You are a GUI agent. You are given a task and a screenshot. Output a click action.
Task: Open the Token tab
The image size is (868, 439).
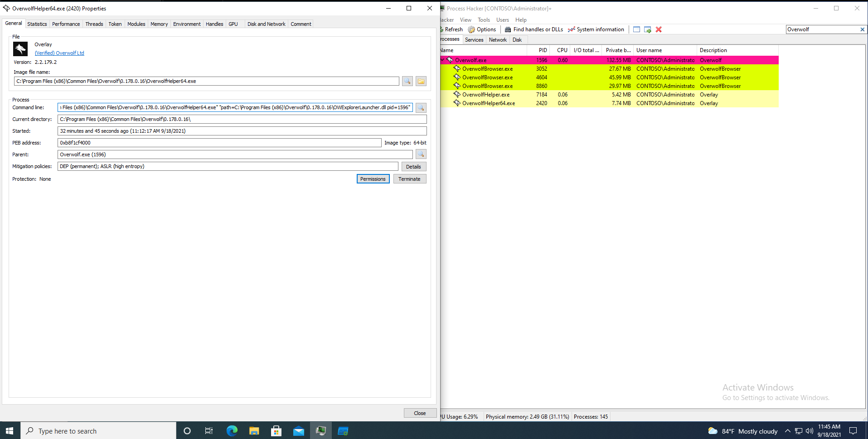(x=115, y=24)
